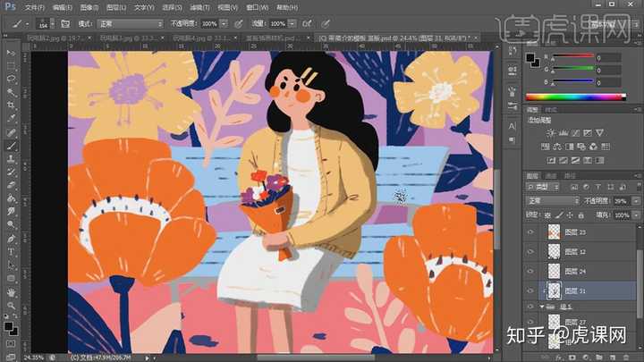Hide layer 24 using its eye icon
Viewport: 644px width, 362px height.
(530, 271)
